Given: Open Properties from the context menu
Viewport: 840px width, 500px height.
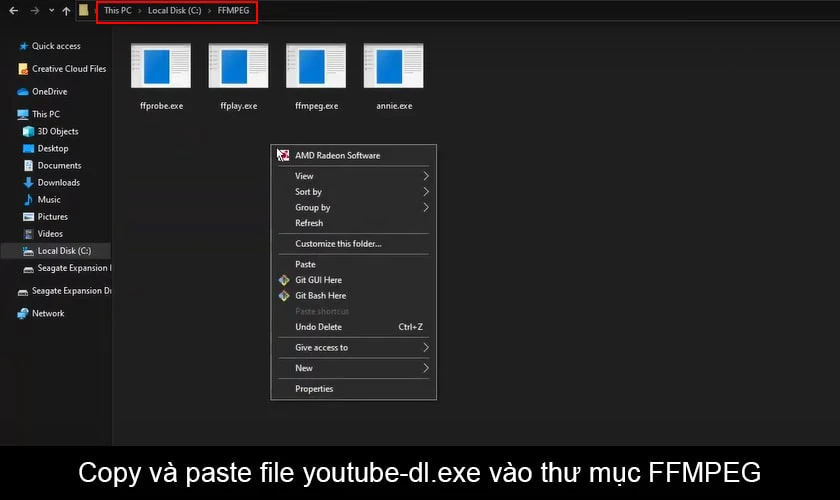Looking at the screenshot, I should click(354, 389).
